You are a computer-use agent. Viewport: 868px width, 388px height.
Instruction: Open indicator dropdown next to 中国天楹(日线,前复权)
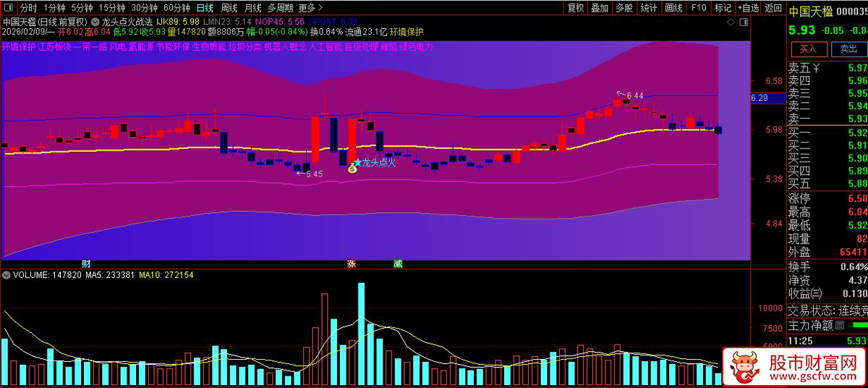tap(95, 22)
